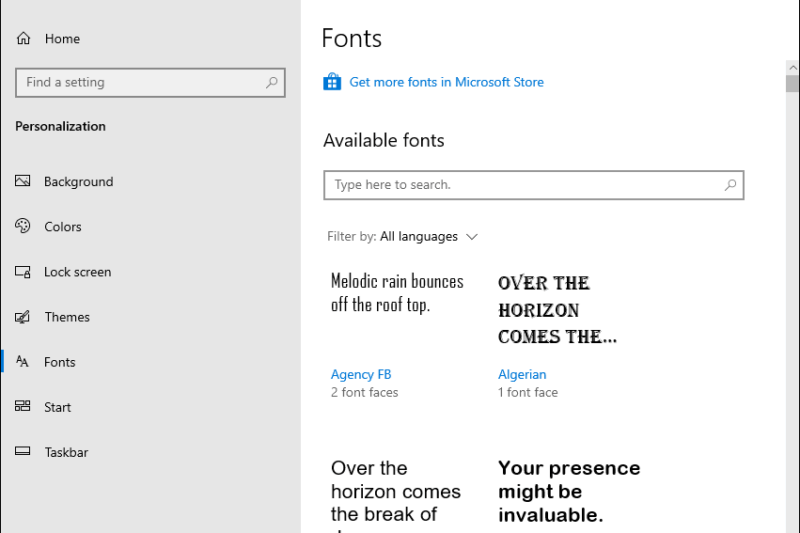800x533 pixels.
Task: Click the '2 font faces' text
Action: pyautogui.click(x=364, y=392)
